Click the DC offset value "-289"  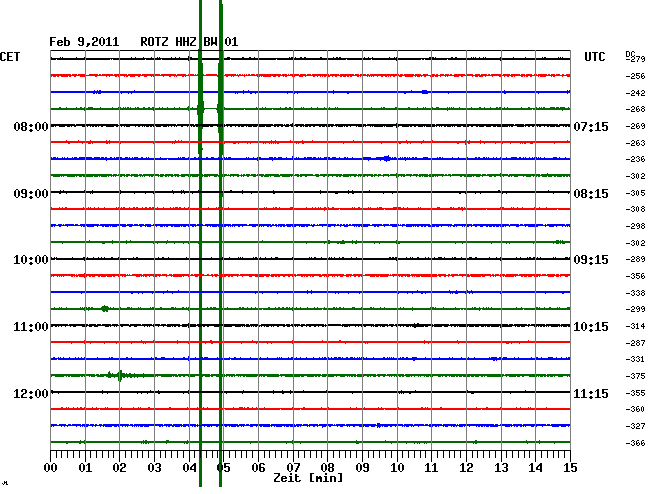(635, 259)
